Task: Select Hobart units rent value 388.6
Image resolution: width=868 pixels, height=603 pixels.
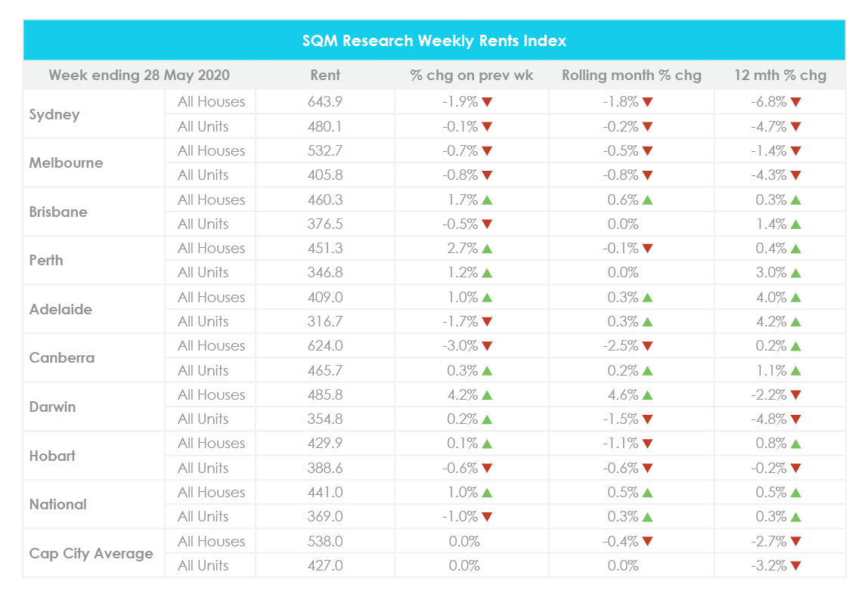Action: 325,468
